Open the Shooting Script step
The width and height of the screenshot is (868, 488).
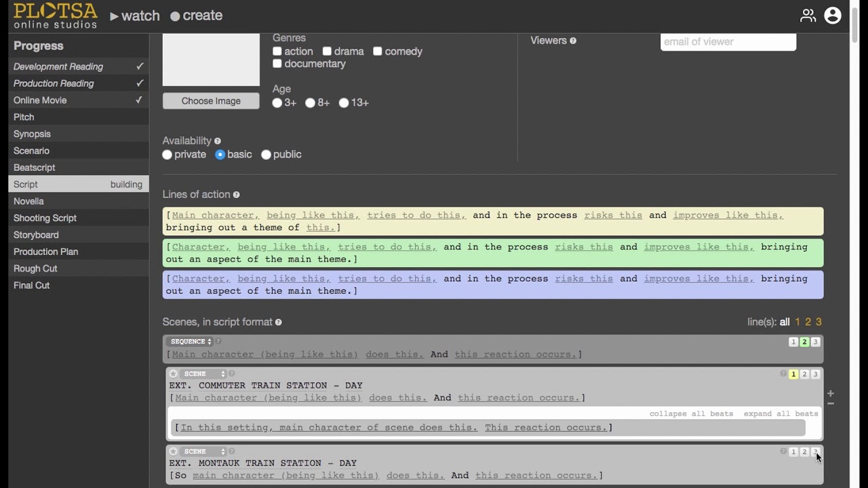click(79, 218)
